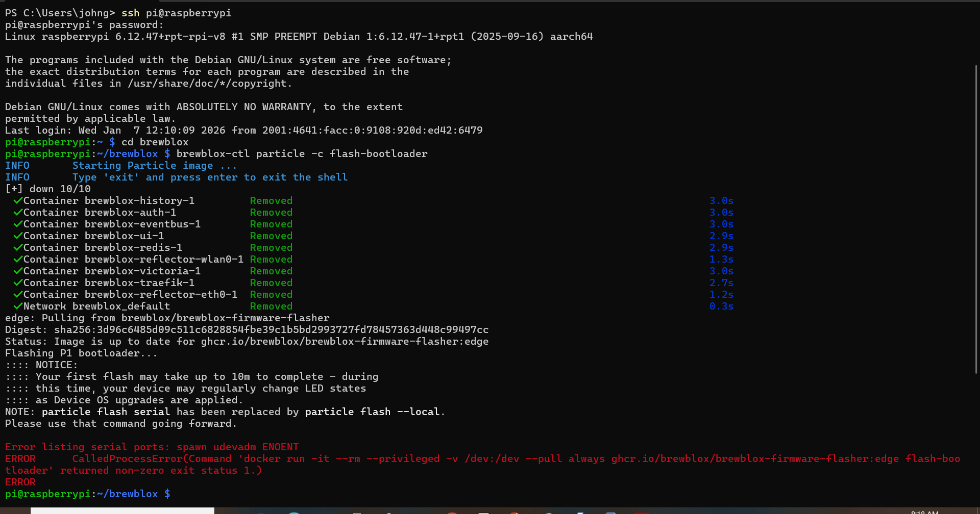980x514 pixels.
Task: Click the red "Error listing serial ports" line
Action: pos(152,447)
